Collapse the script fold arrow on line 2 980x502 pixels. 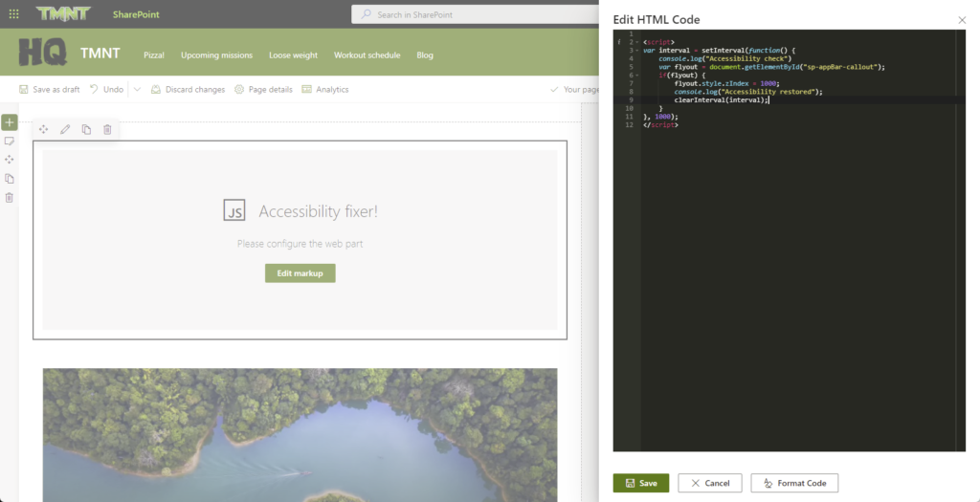tap(636, 42)
